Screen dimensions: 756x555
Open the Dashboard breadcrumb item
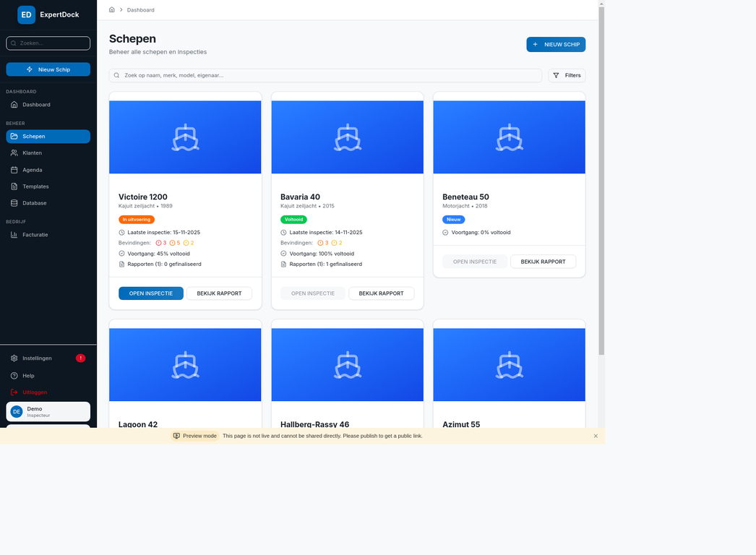pos(140,9)
